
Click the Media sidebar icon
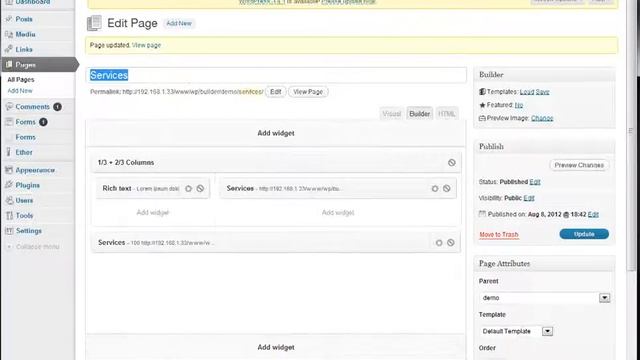(9, 34)
